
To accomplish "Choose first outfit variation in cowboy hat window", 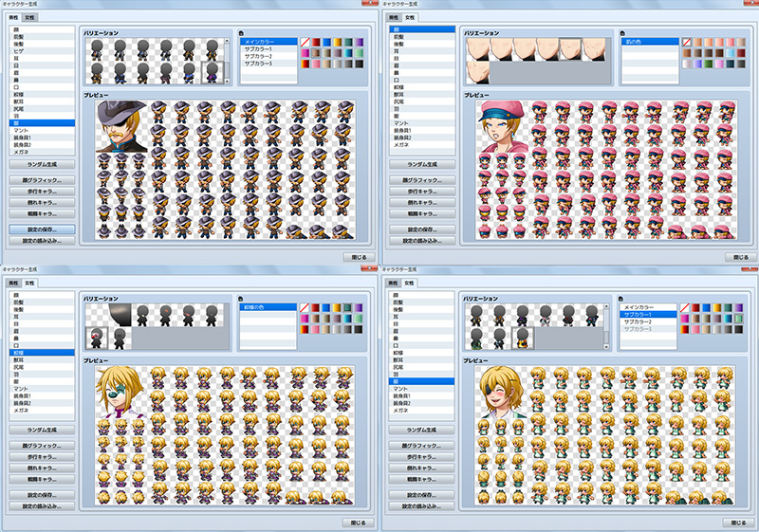I will point(98,50).
